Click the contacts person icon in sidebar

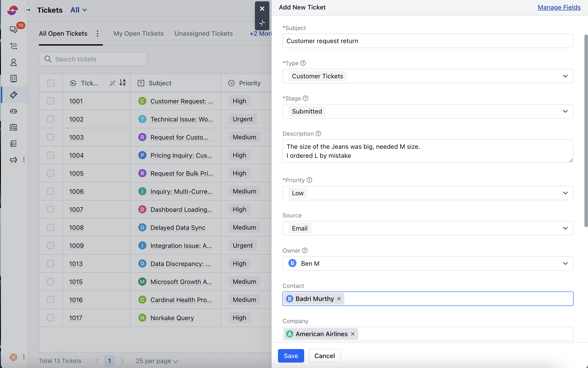pos(13,62)
